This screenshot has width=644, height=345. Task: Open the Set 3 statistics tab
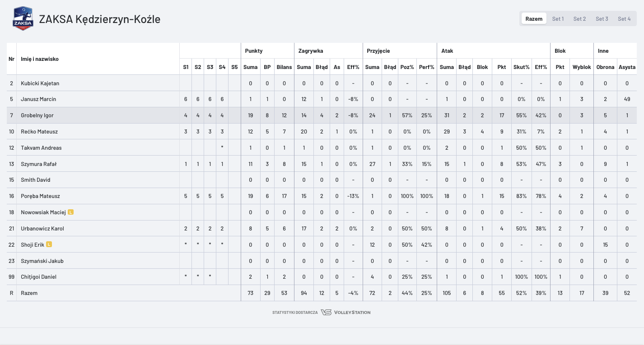pyautogui.click(x=602, y=18)
